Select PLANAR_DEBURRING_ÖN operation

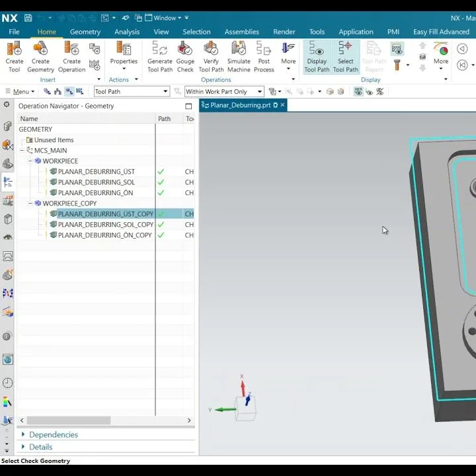[x=95, y=193]
